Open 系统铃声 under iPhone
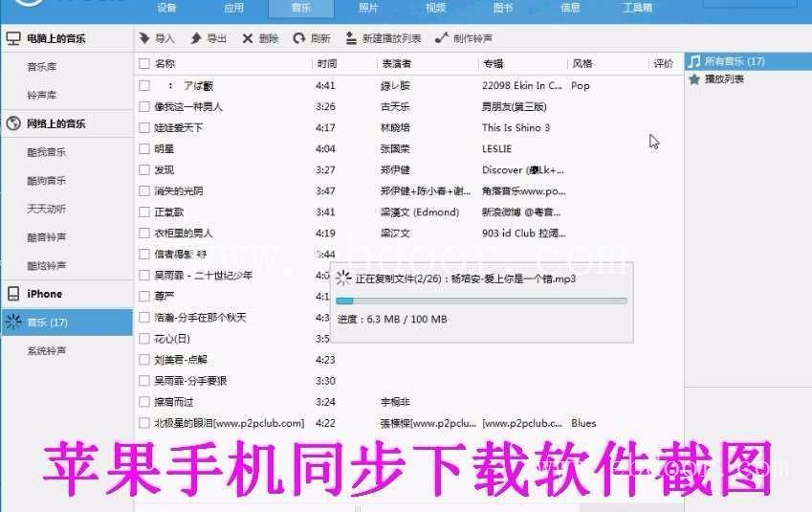 coord(47,351)
